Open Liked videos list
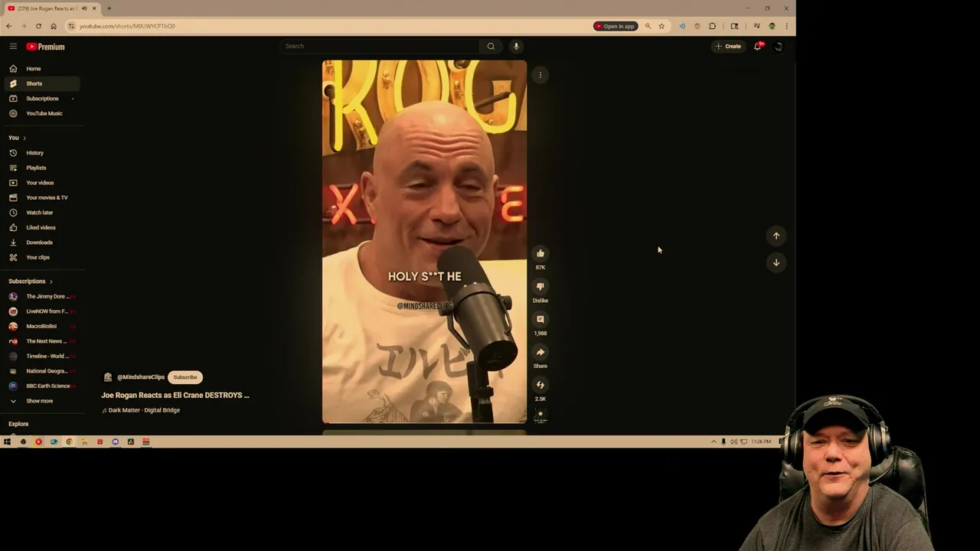This screenshot has width=980, height=551. coord(42,227)
